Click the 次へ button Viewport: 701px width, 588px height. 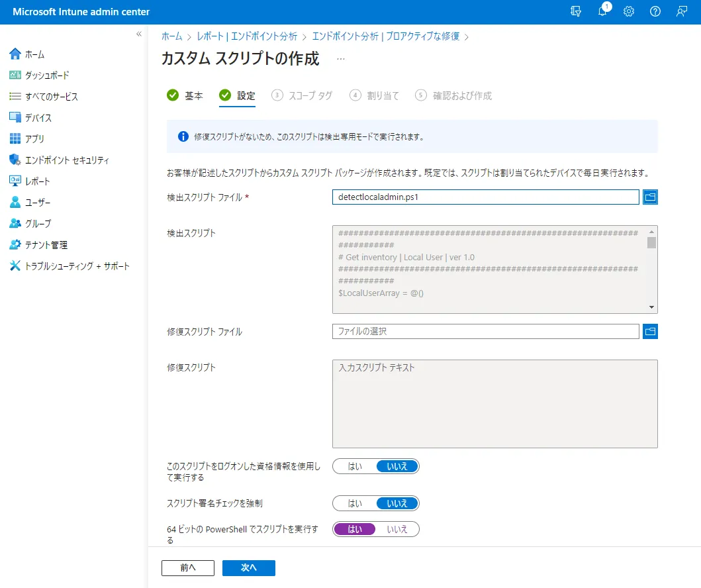coord(248,568)
